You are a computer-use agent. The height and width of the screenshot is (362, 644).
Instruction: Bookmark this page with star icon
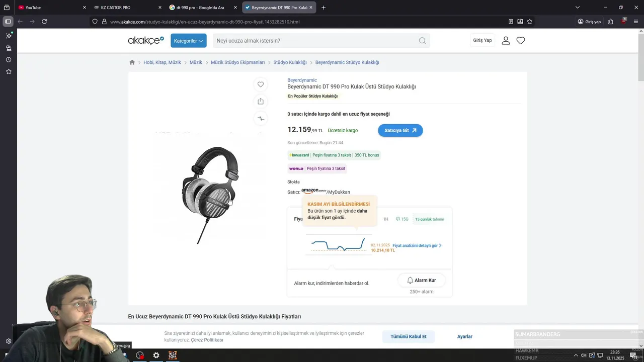point(530,22)
